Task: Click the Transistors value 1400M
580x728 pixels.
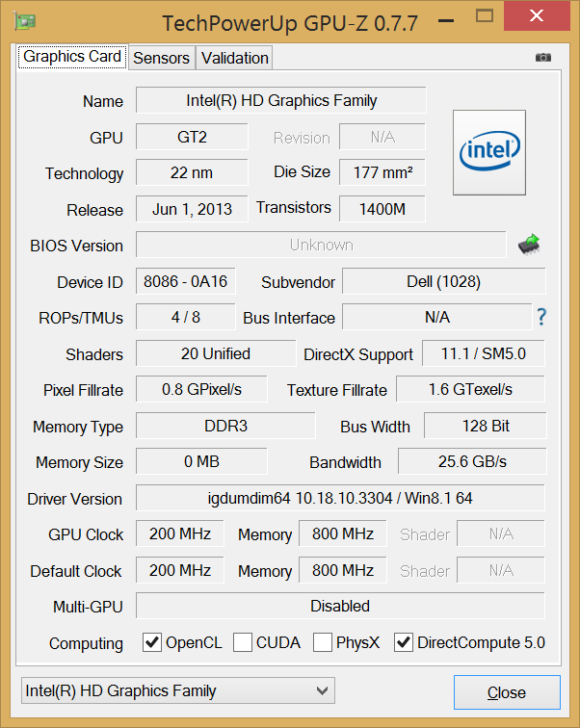Action: (382, 209)
